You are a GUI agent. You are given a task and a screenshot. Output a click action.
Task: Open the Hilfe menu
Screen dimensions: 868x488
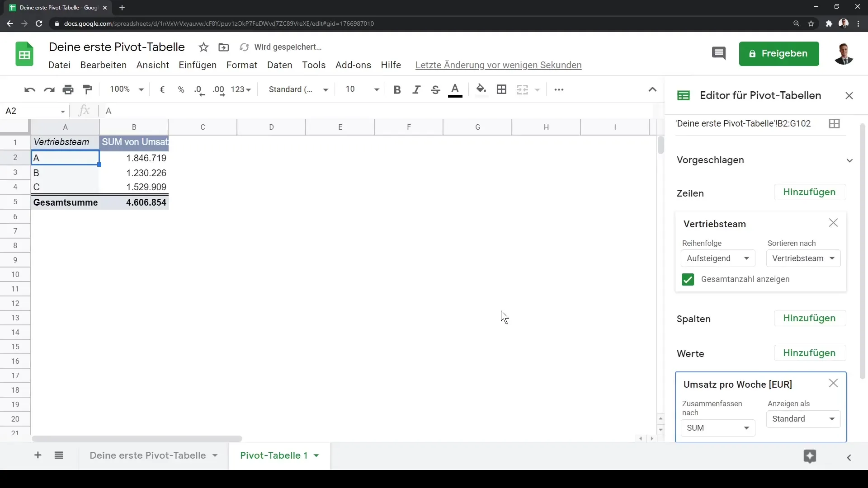tap(391, 65)
